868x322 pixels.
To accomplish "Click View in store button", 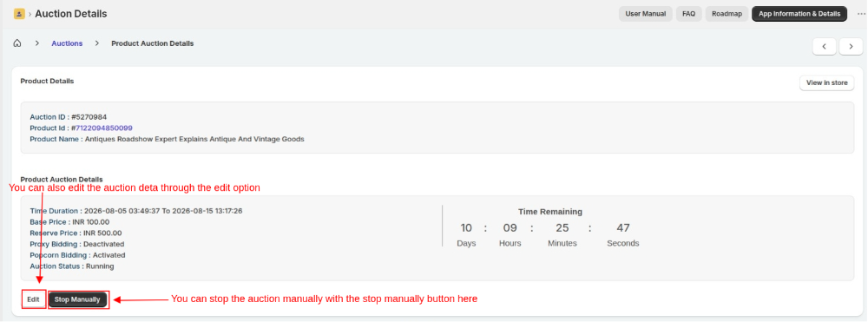I will pyautogui.click(x=827, y=83).
